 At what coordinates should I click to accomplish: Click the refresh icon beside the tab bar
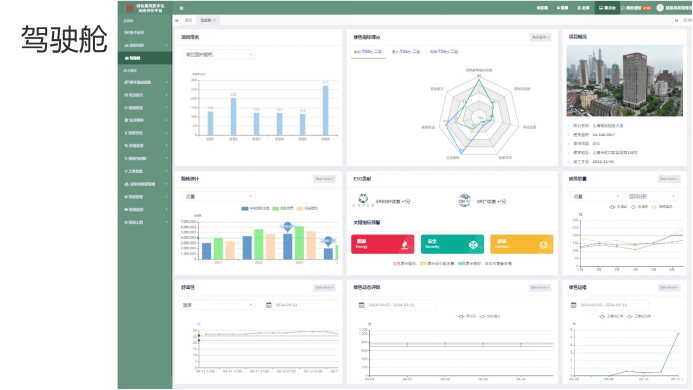tap(686, 20)
